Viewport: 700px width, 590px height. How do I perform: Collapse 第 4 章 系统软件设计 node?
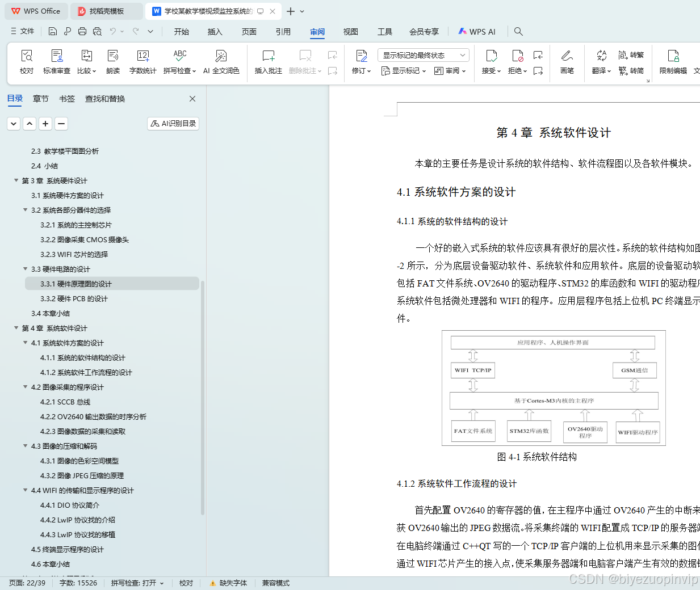pos(16,328)
